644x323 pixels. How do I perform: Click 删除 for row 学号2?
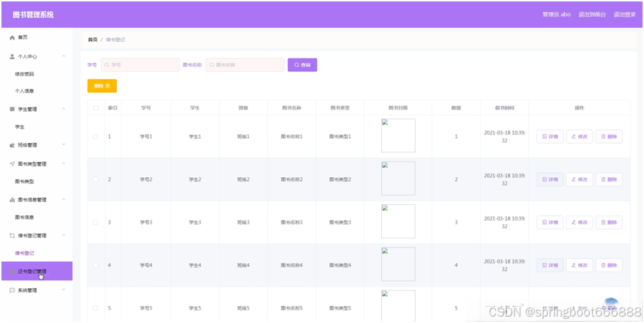point(609,179)
